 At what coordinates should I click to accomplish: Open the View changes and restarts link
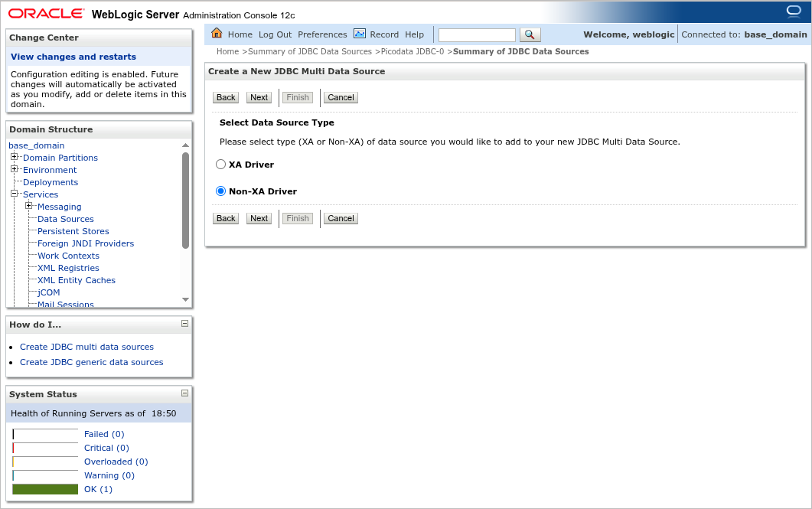73,56
